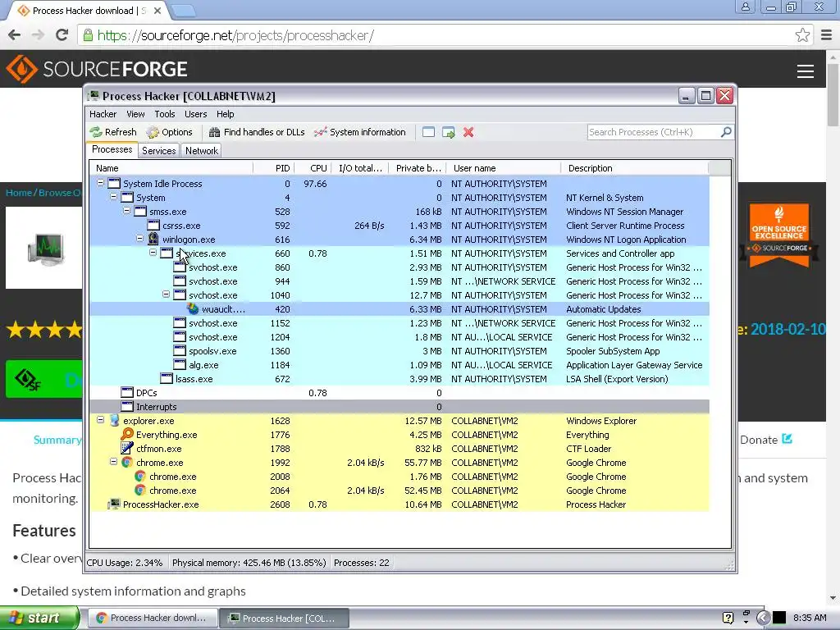Click the Chrome user profile icon
This screenshot has height=630, width=840.
click(x=745, y=7)
